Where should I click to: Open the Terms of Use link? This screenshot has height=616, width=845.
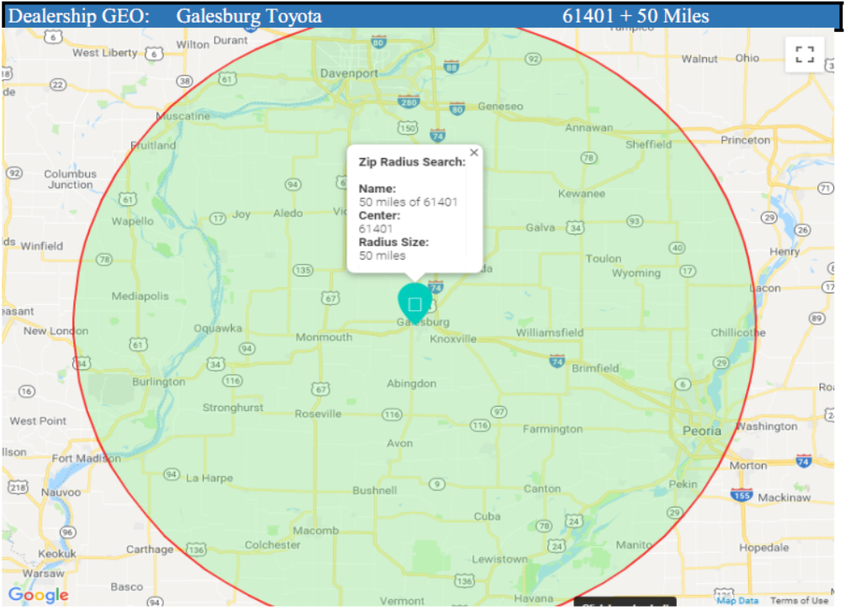pyautogui.click(x=800, y=600)
